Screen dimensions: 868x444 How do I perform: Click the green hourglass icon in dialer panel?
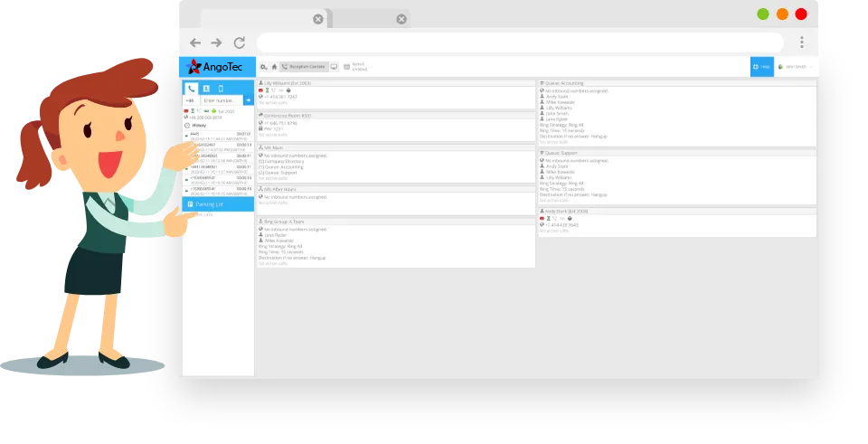[x=193, y=111]
